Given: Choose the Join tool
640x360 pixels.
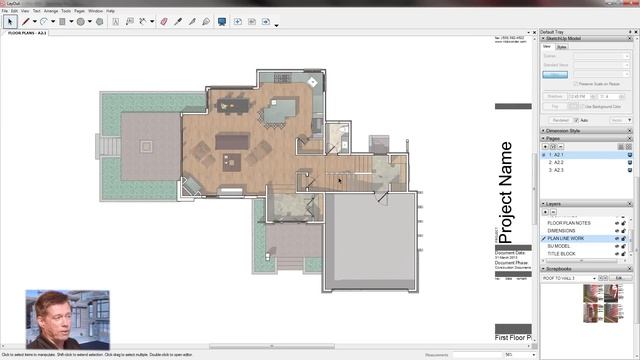Looking at the screenshot, I should click(x=206, y=22).
